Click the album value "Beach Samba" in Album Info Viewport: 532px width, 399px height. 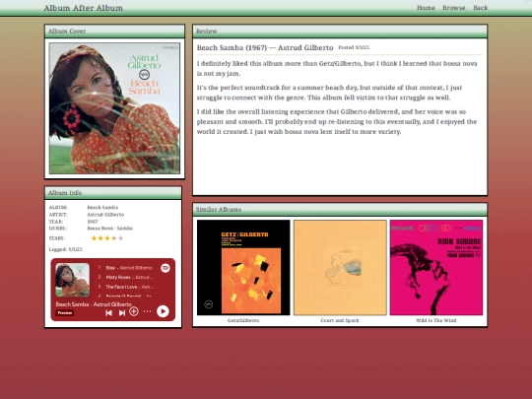click(102, 207)
